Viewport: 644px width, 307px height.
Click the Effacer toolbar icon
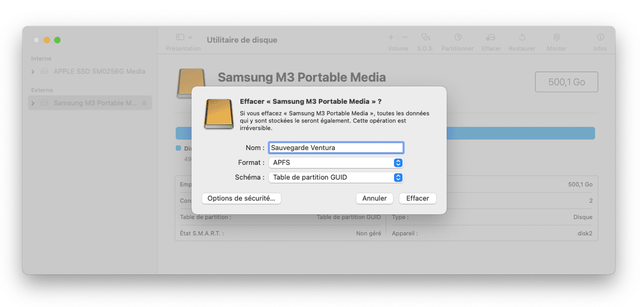pos(491,38)
